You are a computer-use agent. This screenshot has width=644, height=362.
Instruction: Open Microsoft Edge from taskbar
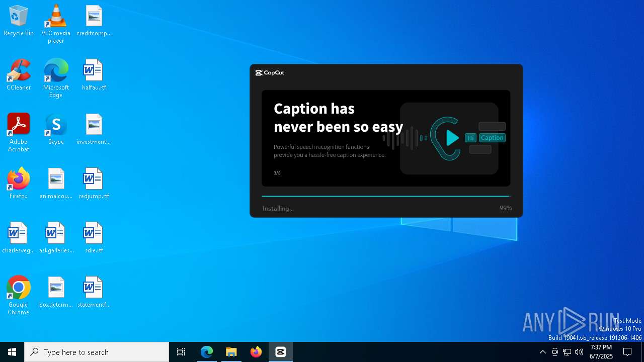[207, 352]
